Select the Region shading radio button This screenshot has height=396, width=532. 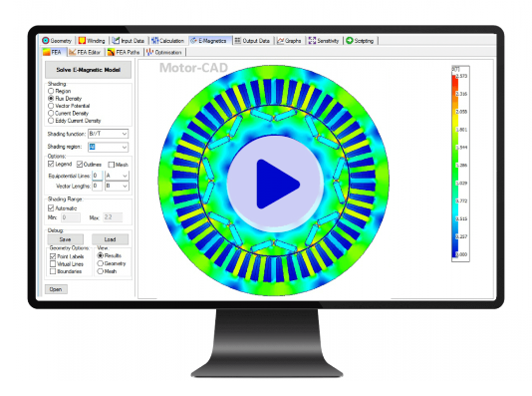(51, 91)
